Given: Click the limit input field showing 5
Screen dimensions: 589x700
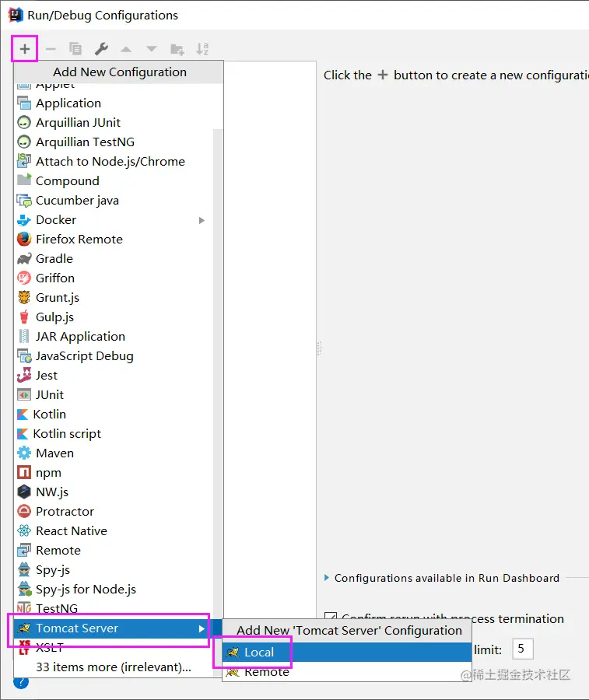Looking at the screenshot, I should coord(523,649).
